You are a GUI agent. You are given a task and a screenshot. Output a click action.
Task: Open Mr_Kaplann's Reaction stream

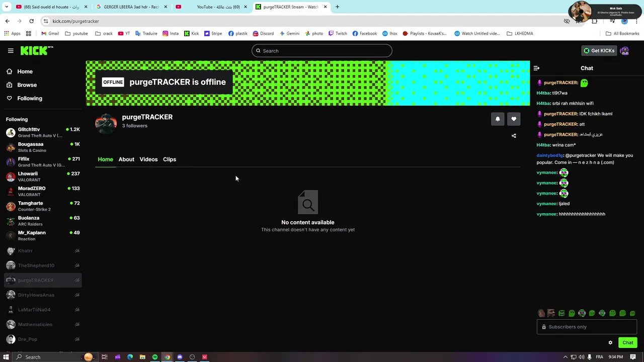click(43, 235)
